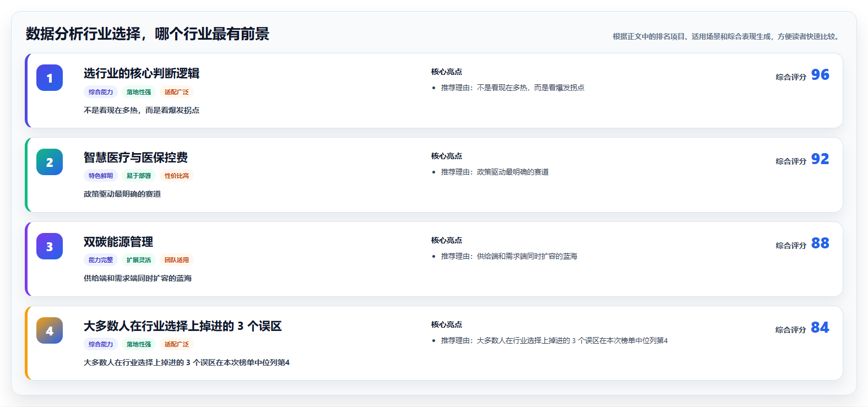Open the 智慧医疗与医保控费 card title
Viewport: 868px width, 407px height.
click(135, 158)
